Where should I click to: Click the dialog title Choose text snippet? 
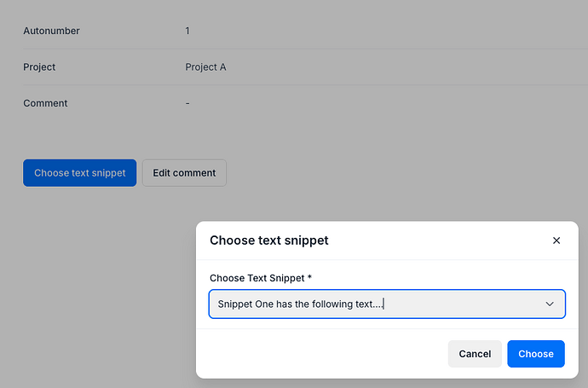click(x=268, y=240)
